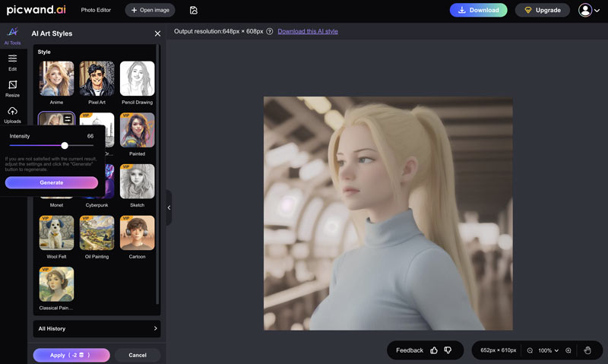Open the AI Tools sidebar panel
608x364 pixels.
tap(12, 36)
